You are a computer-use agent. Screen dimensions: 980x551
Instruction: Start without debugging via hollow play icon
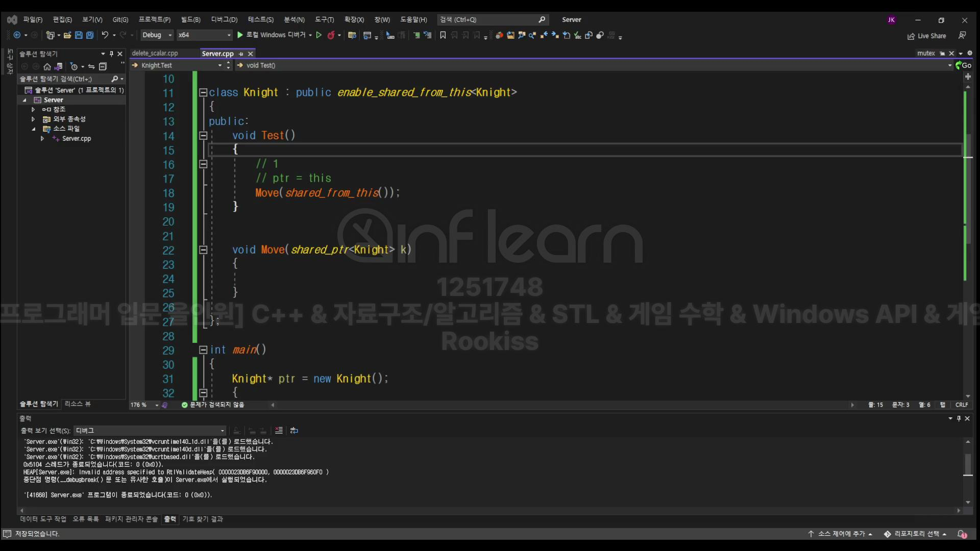(x=319, y=35)
